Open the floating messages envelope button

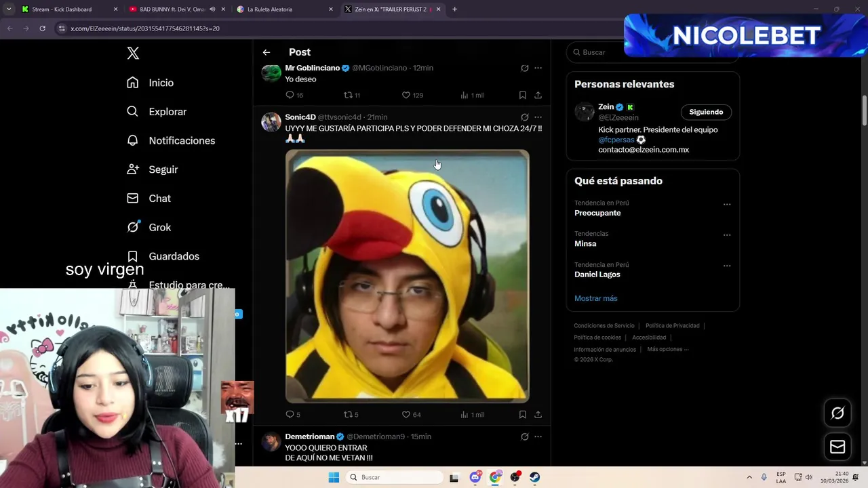point(837,447)
